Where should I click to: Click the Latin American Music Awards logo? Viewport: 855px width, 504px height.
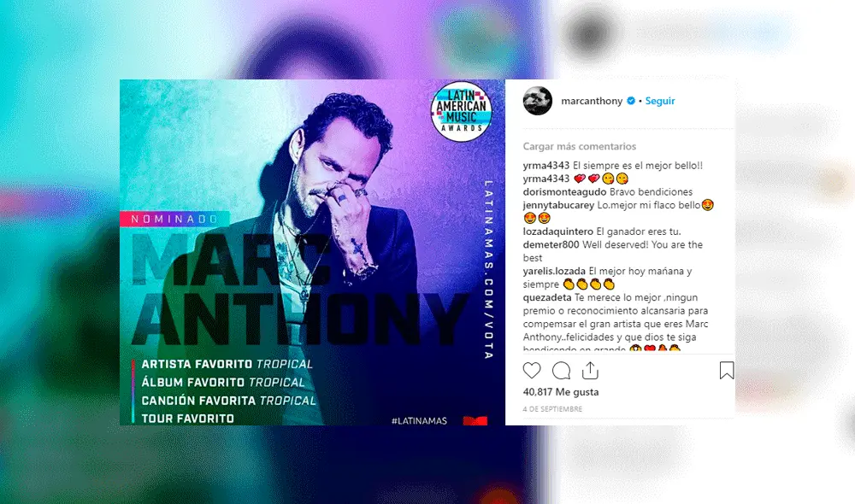pyautogui.click(x=462, y=112)
